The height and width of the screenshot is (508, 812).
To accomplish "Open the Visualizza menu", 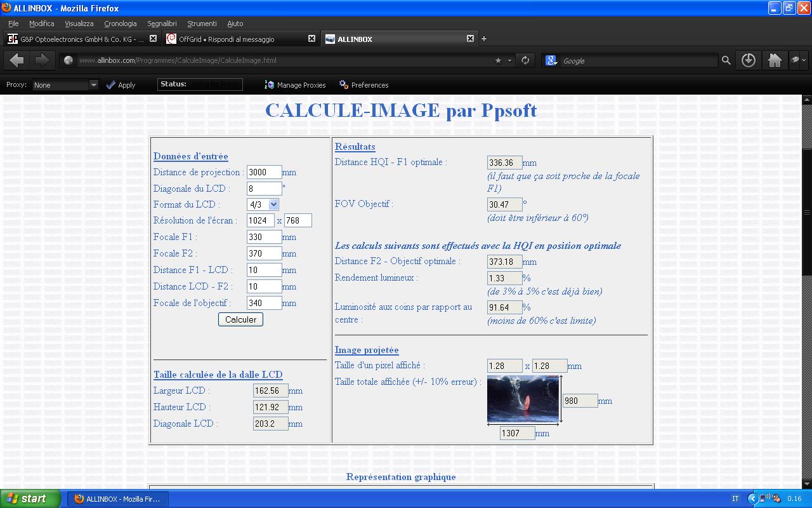I will click(79, 23).
